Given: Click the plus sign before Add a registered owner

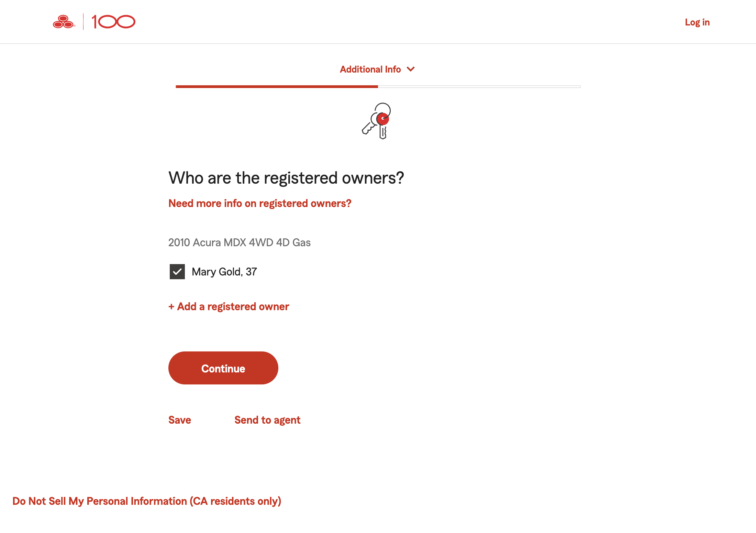Looking at the screenshot, I should pyautogui.click(x=171, y=306).
